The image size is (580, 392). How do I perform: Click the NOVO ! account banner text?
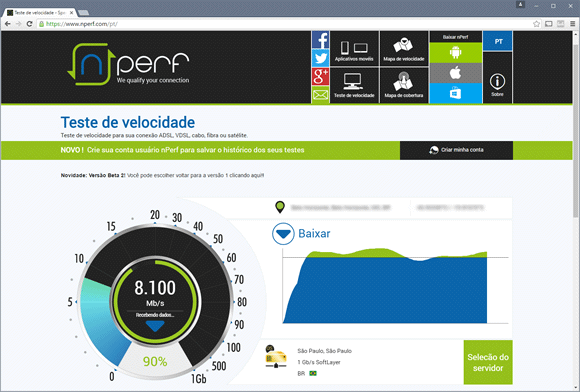182,150
